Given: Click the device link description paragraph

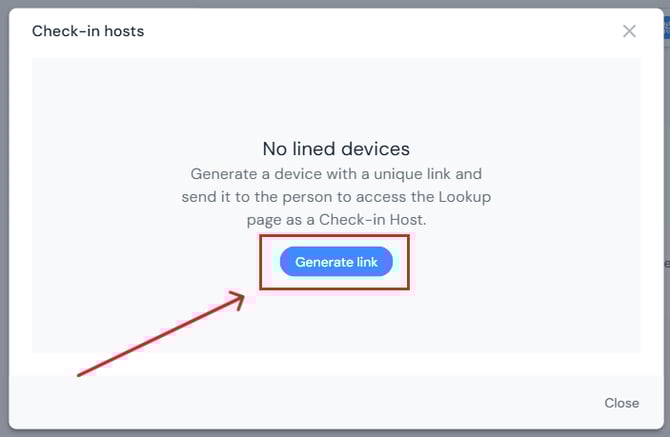Looking at the screenshot, I should coord(336,196).
